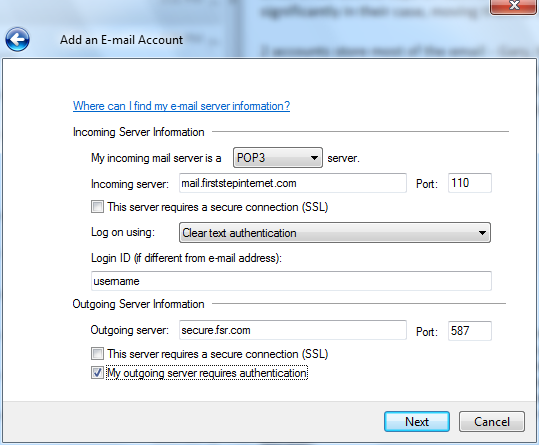539x445 pixels.
Task: Enable SSL for the incoming server
Action: (x=97, y=207)
